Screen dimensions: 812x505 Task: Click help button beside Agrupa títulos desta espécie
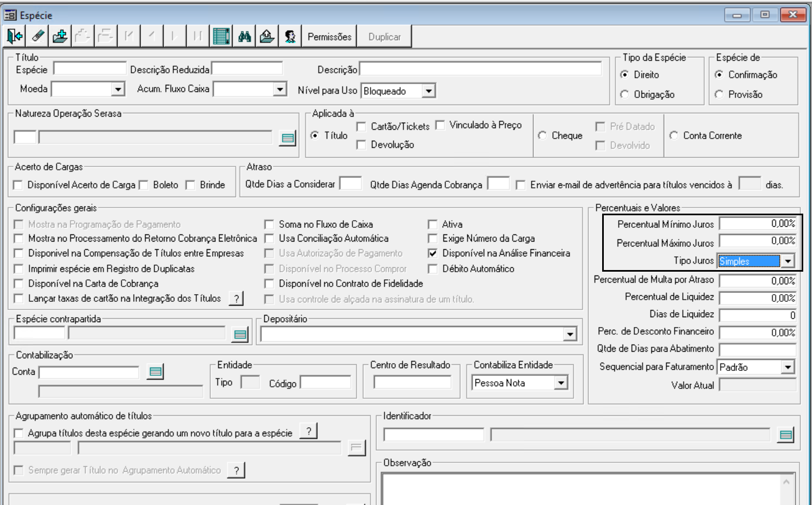(x=309, y=432)
